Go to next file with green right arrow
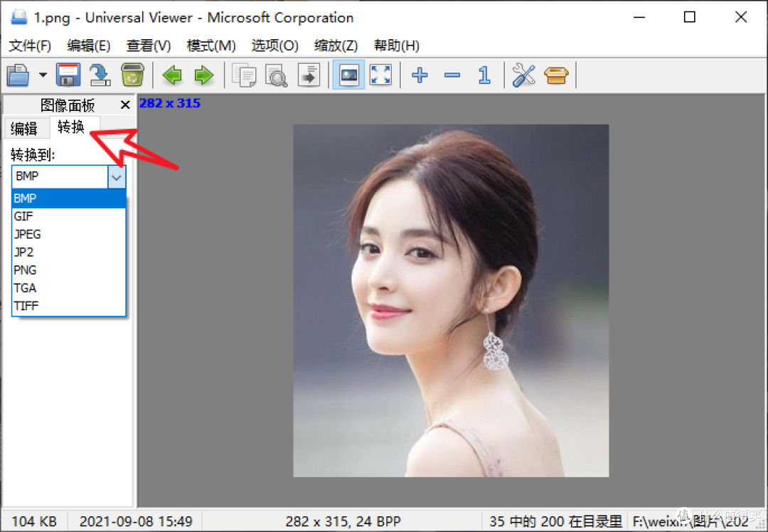The height and width of the screenshot is (532, 768). [204, 75]
